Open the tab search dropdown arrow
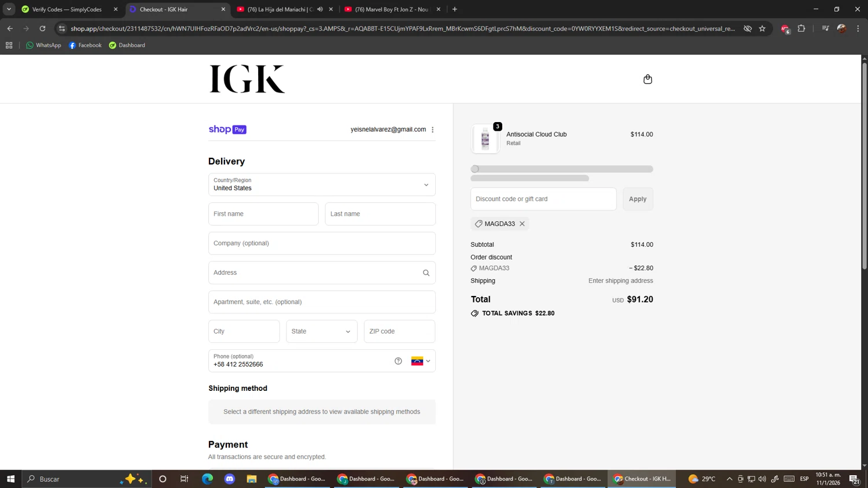Screen dimensions: 868x488 [x=9, y=9]
